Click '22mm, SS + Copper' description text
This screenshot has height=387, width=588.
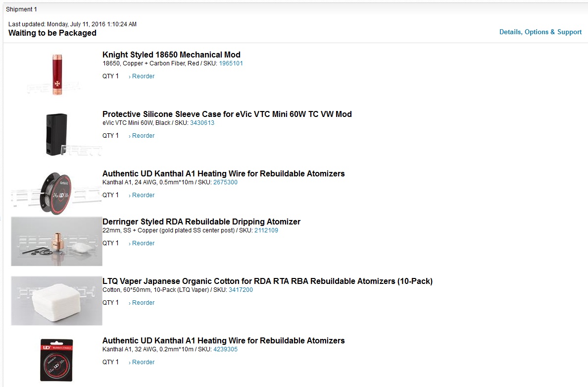pyautogui.click(x=168, y=230)
